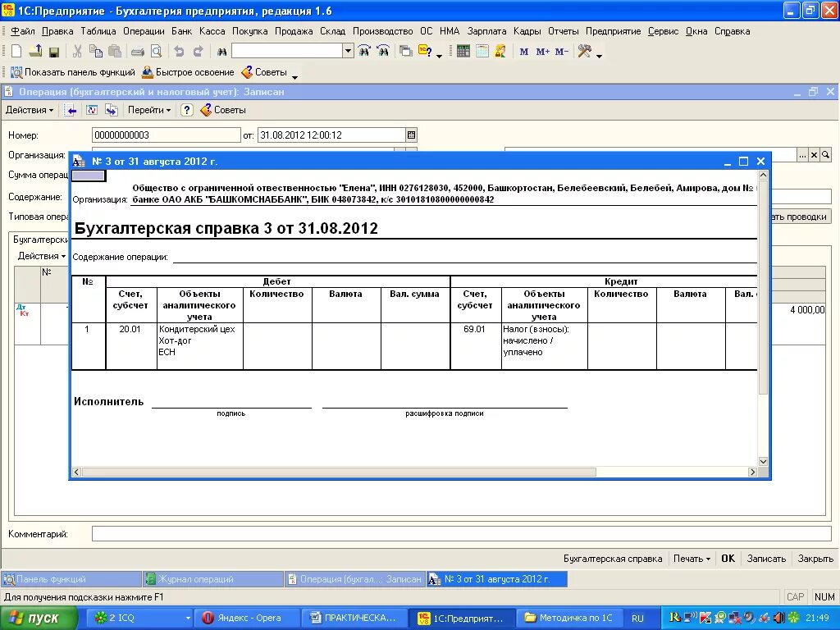This screenshot has height=630, width=840.
Task: Click the blue left-arrow icon in Операция toolbar
Action: (x=71, y=111)
